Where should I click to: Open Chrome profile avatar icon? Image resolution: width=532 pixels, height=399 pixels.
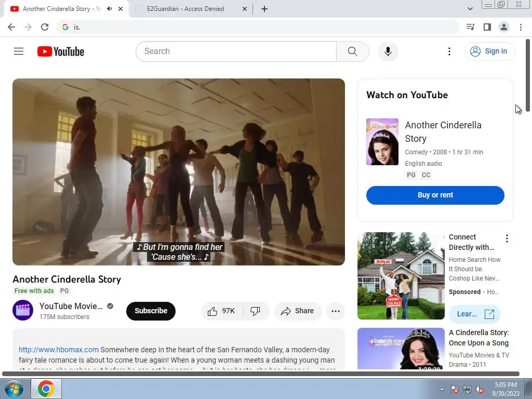504,27
